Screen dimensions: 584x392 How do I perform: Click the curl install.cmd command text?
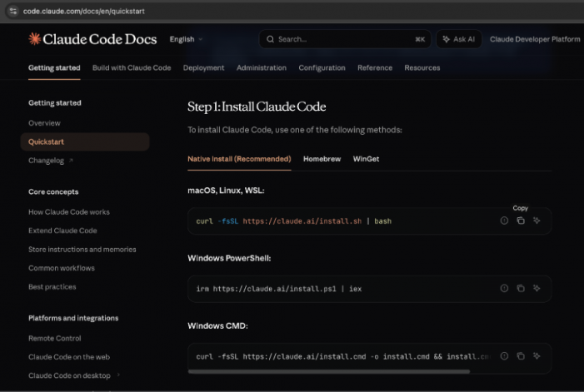click(x=342, y=356)
